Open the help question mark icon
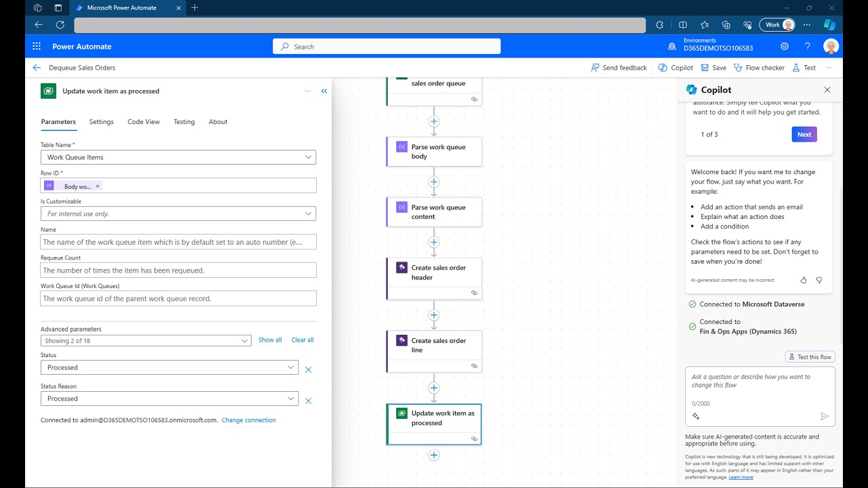 (808, 47)
